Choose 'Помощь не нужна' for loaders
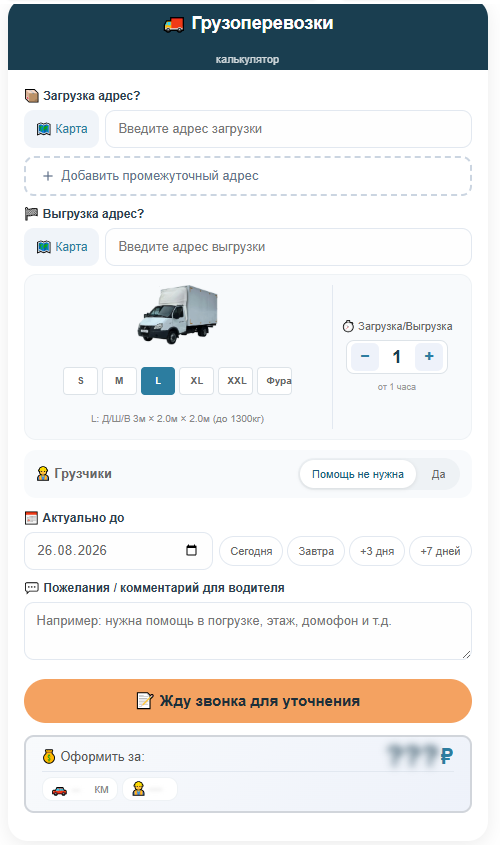Image resolution: width=500 pixels, height=845 pixels. click(358, 474)
